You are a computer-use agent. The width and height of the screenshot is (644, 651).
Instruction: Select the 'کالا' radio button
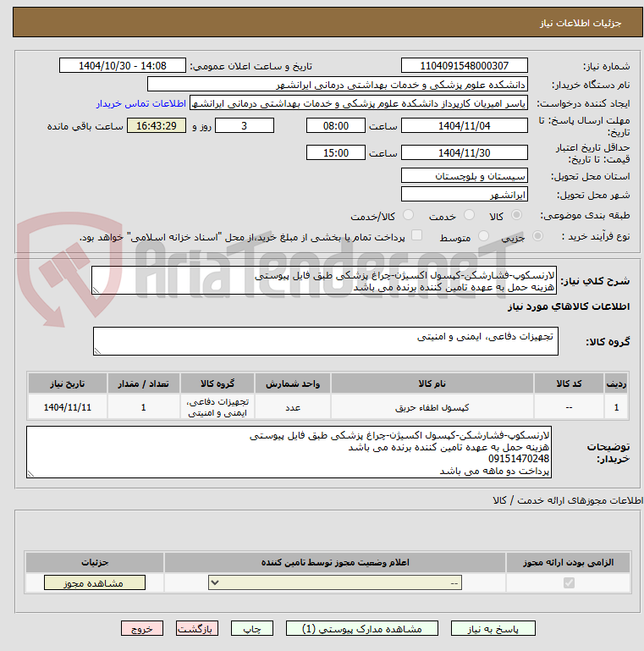click(516, 215)
